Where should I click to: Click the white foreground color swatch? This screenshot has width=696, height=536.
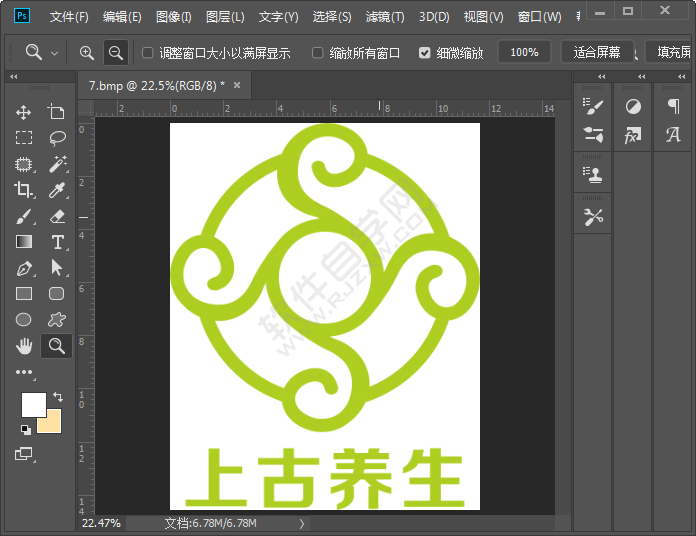[33, 404]
